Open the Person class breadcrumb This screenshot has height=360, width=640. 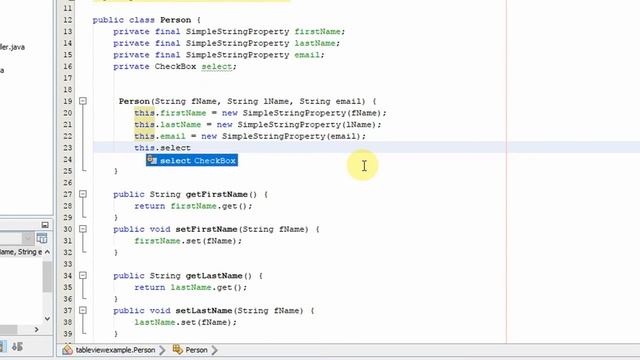[x=196, y=350]
